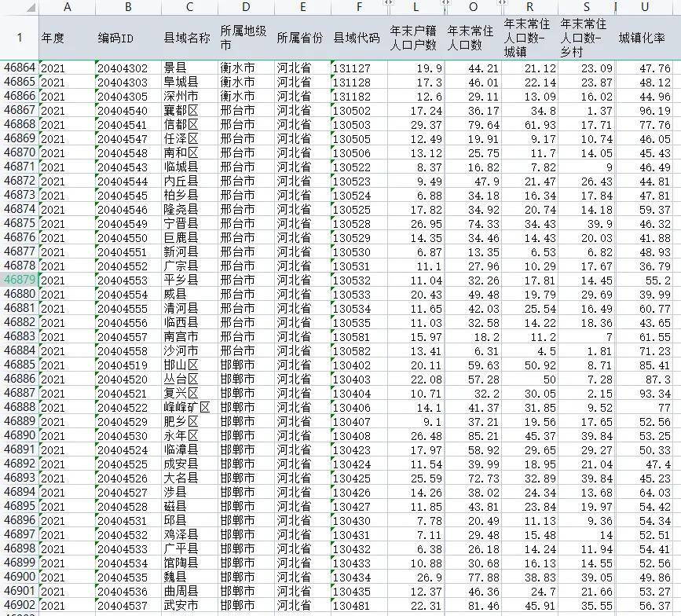The height and width of the screenshot is (616, 681).
Task: Select column D header
Action: 246,7
